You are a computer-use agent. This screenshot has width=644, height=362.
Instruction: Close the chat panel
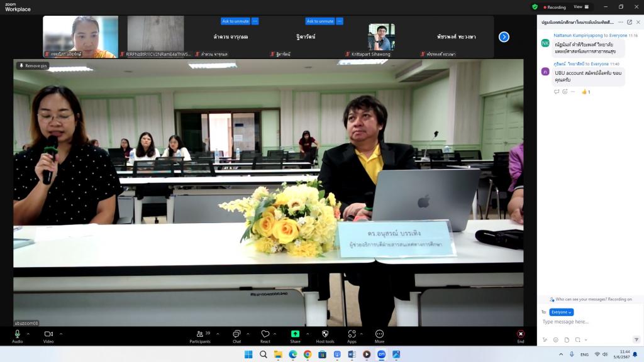click(638, 22)
